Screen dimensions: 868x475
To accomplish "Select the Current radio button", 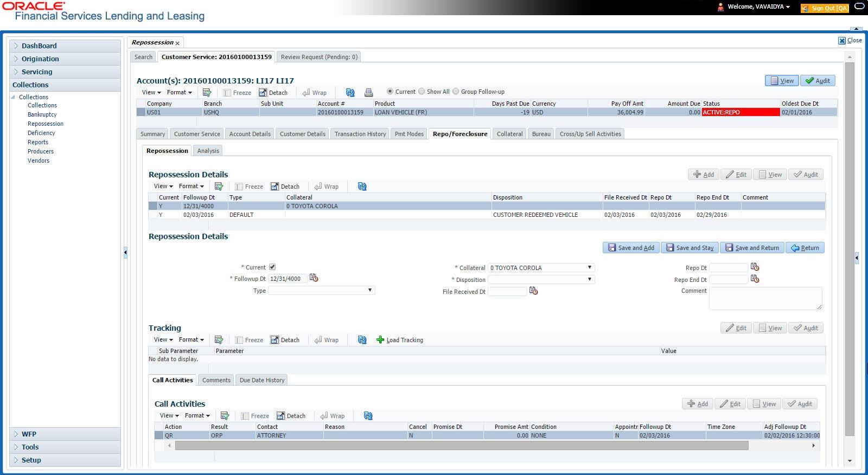I will [x=390, y=92].
